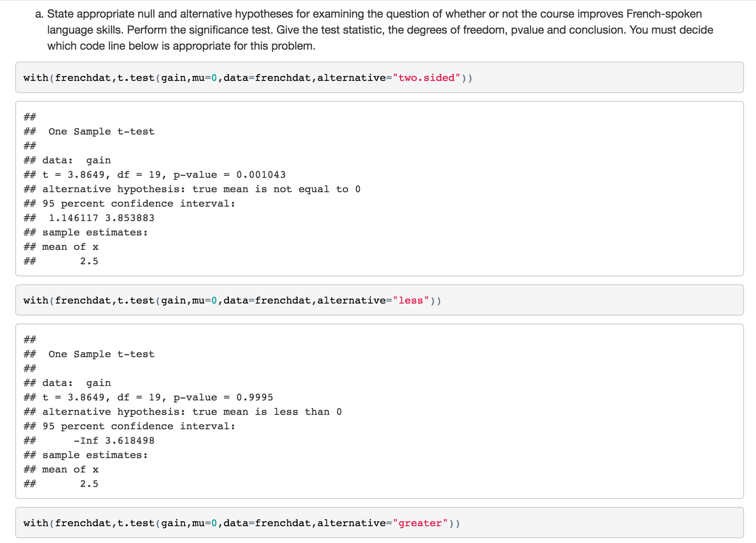This screenshot has width=756, height=543.
Task: Click the "less" alternative code line
Action: tap(232, 301)
